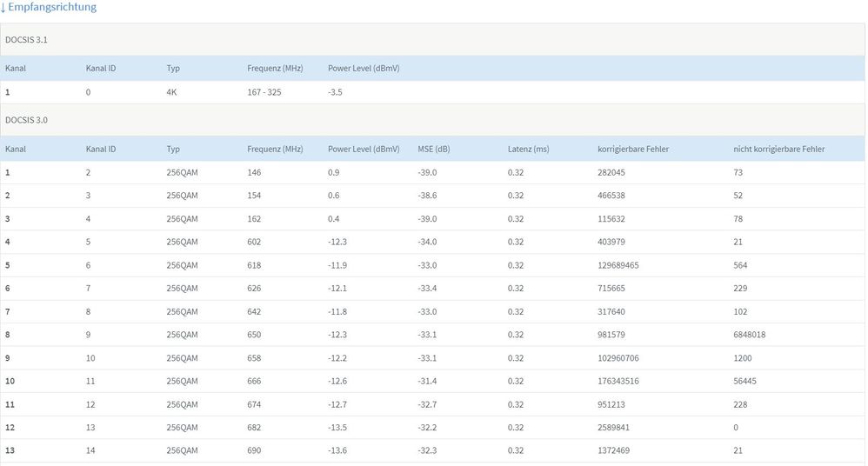Select frequency value 618
The image size is (868, 466).
[254, 265]
